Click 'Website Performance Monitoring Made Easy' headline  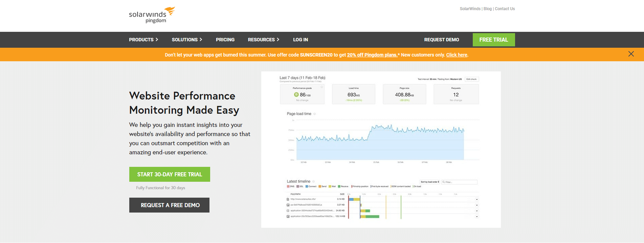point(184,103)
